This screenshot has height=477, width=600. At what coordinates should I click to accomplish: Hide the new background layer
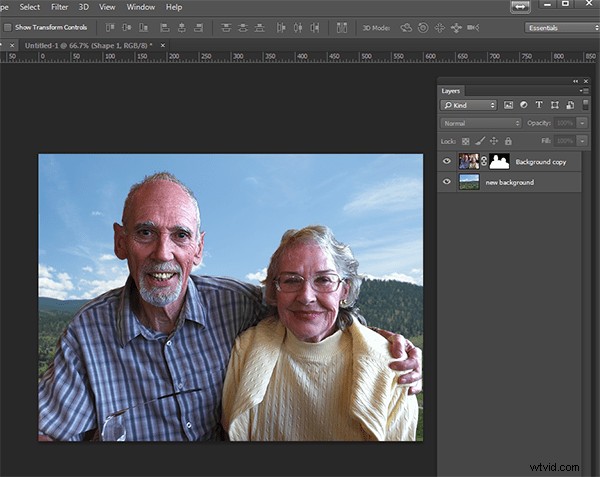pyautogui.click(x=447, y=182)
